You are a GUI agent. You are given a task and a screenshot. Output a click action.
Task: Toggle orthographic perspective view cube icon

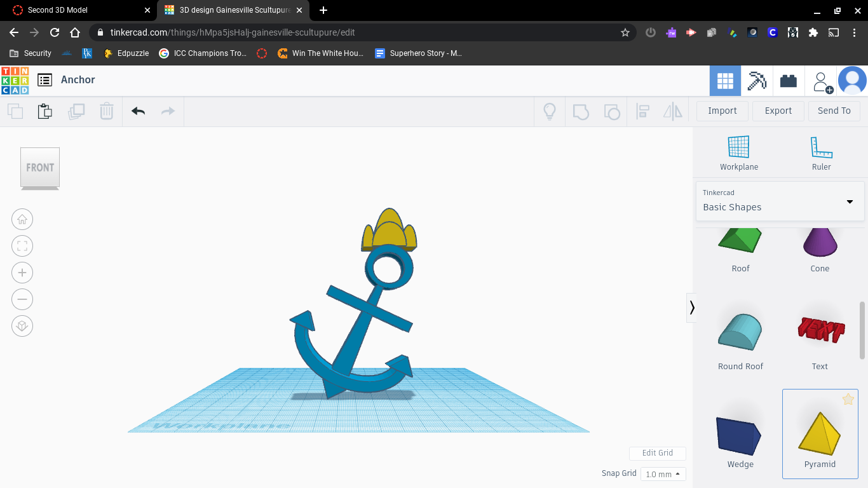point(22,326)
